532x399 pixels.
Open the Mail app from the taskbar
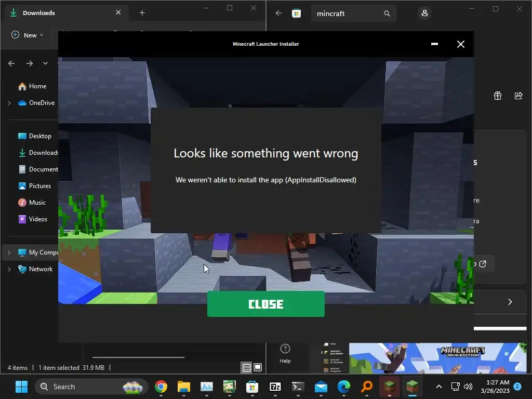pos(321,387)
